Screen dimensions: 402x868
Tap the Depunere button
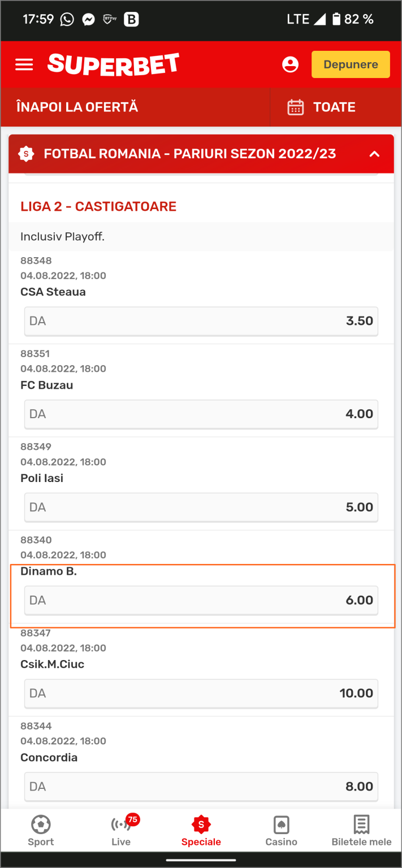click(351, 64)
